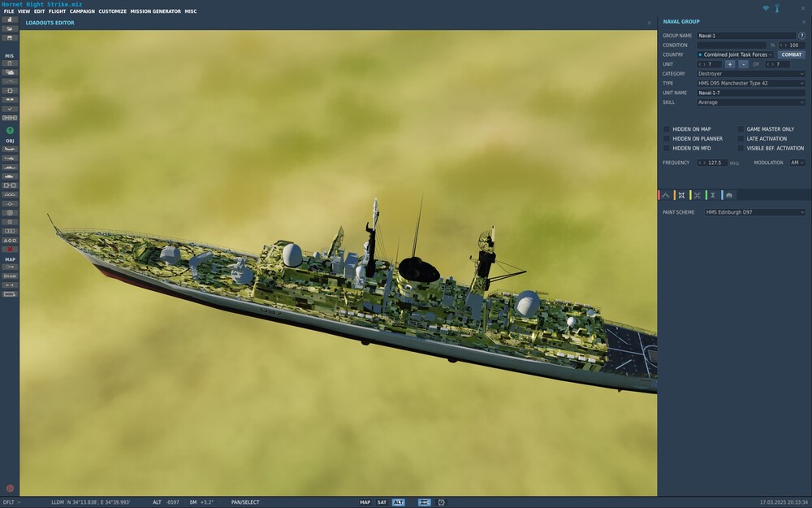The height and width of the screenshot is (508, 812).
Task: Click the antenna icon at top right
Action: point(777,8)
